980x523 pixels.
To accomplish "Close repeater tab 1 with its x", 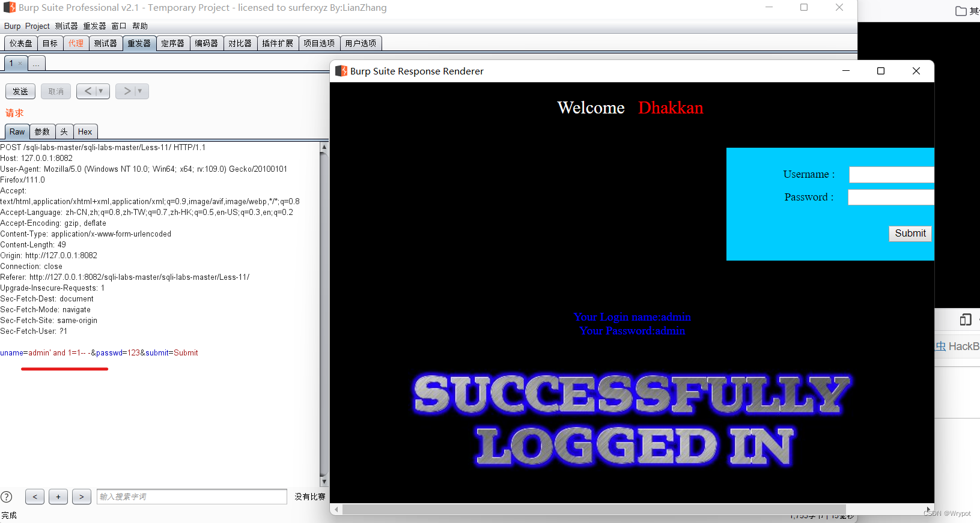I will 20,63.
